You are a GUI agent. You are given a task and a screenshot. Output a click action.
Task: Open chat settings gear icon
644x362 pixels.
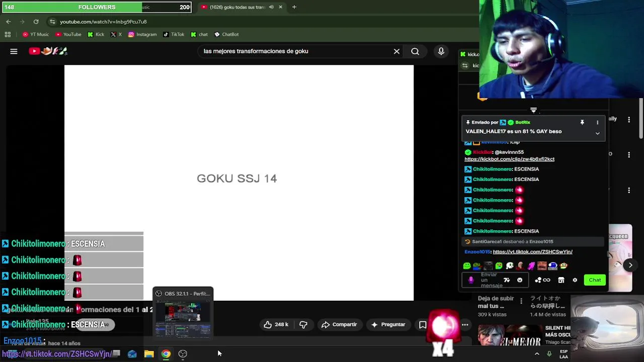click(x=575, y=280)
